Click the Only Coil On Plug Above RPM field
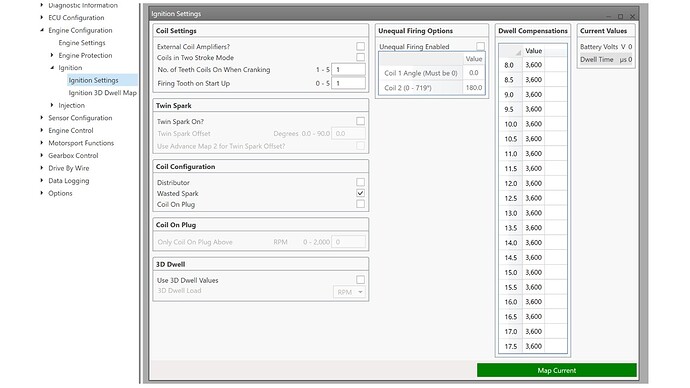 pyautogui.click(x=349, y=242)
